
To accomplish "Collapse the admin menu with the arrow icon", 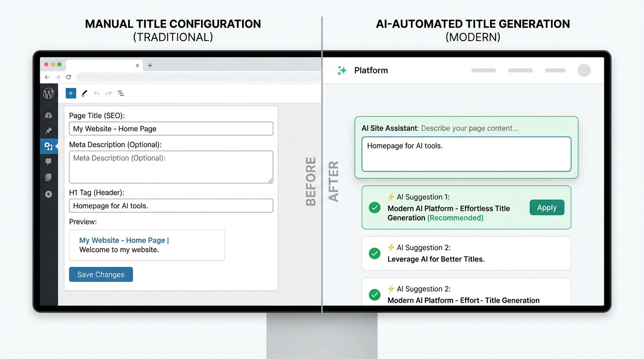I will coord(49,194).
